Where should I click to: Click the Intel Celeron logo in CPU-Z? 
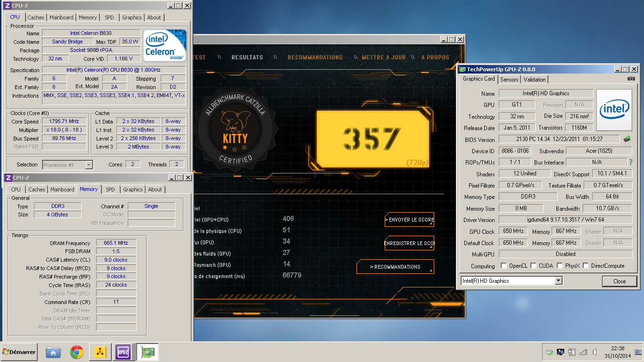pos(165,46)
